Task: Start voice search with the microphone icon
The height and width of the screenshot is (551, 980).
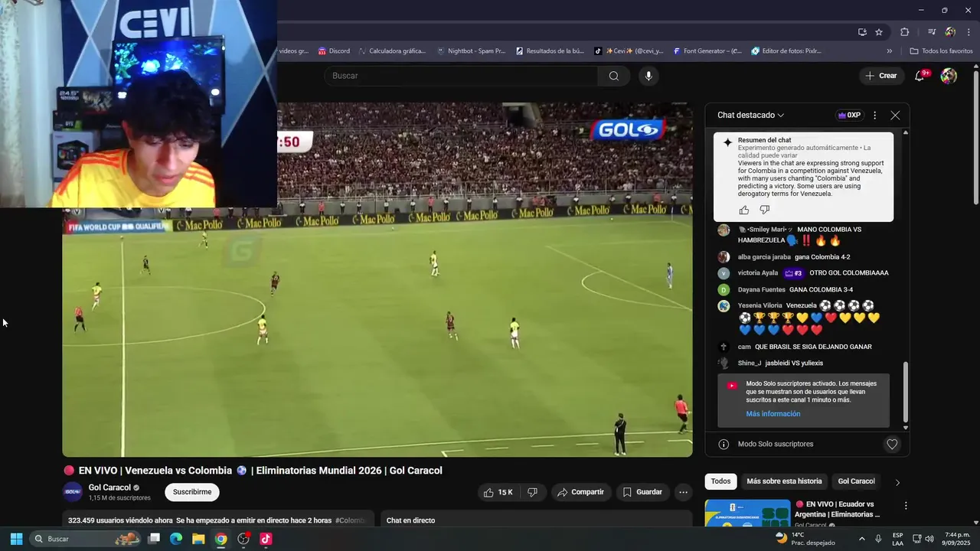Action: pyautogui.click(x=648, y=76)
